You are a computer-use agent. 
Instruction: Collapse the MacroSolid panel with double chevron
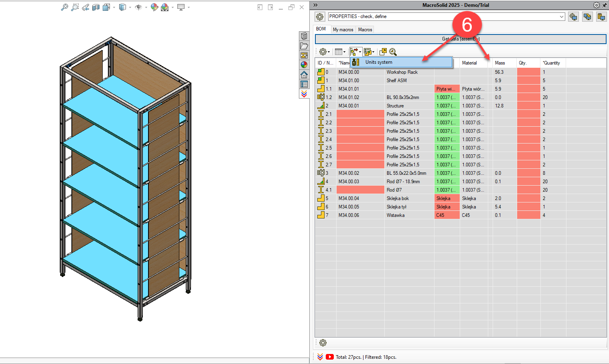[315, 5]
